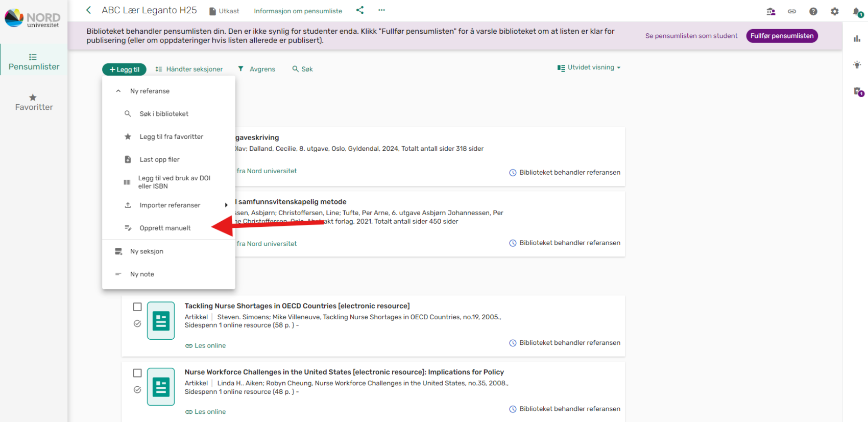Image resolution: width=868 pixels, height=422 pixels.
Task: Open the three-dot more options menu
Action: [x=381, y=10]
